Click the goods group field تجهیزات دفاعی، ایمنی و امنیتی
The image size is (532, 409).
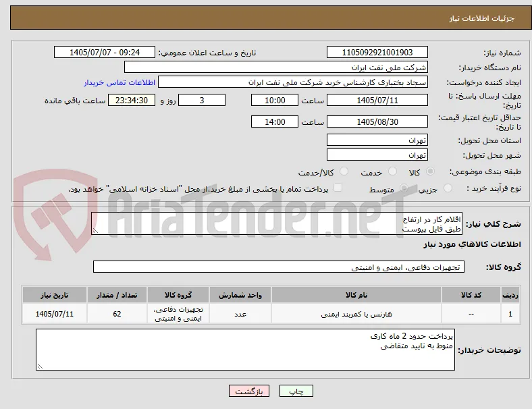(x=279, y=267)
